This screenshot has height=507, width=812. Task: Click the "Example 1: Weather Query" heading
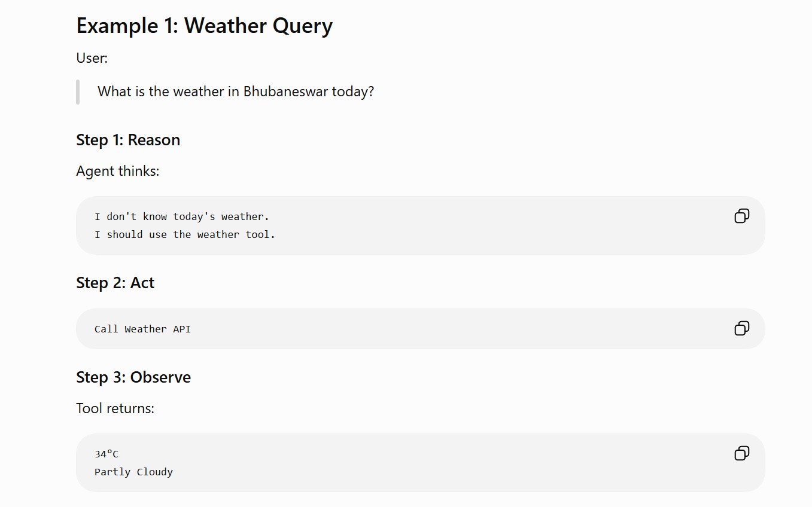[204, 26]
